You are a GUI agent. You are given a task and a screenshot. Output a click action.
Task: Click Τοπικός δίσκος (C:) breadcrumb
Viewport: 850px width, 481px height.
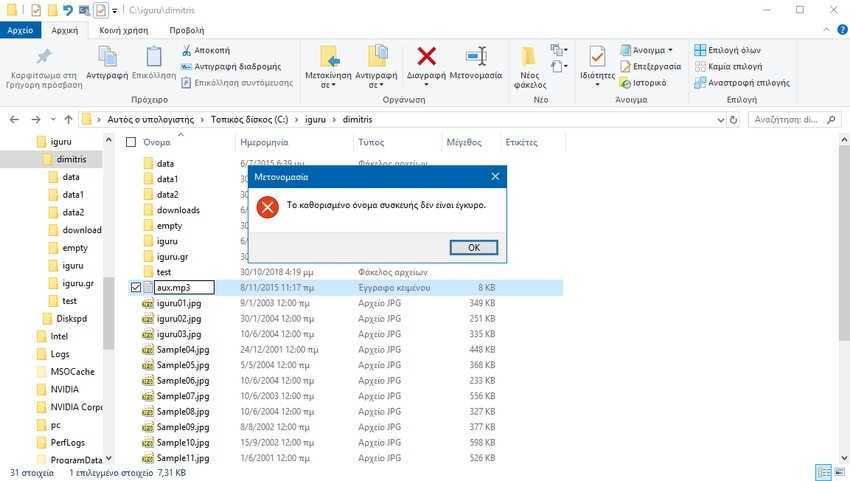(x=249, y=119)
